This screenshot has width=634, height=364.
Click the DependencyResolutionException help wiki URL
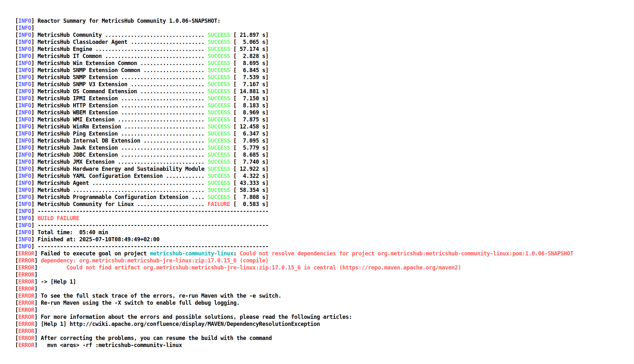[x=194, y=324]
